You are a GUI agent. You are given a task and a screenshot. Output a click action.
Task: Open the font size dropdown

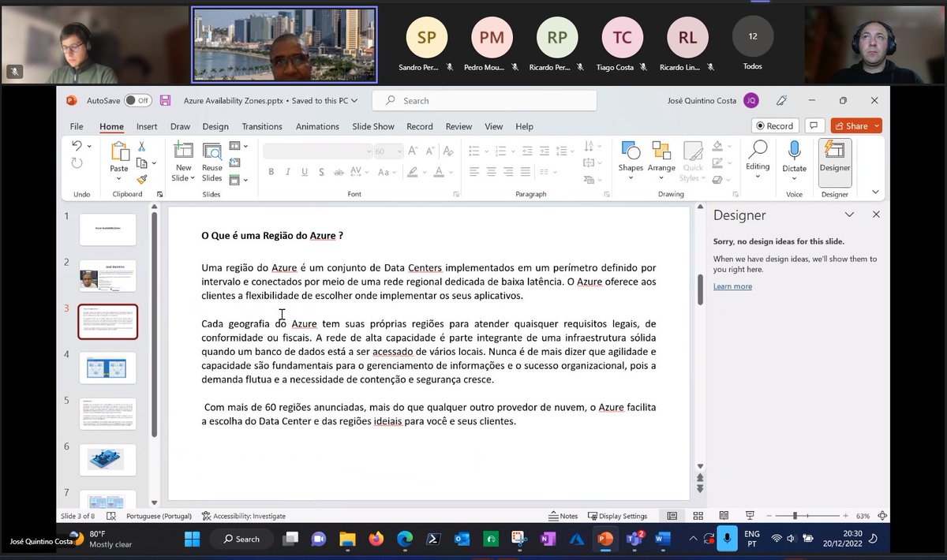click(400, 151)
